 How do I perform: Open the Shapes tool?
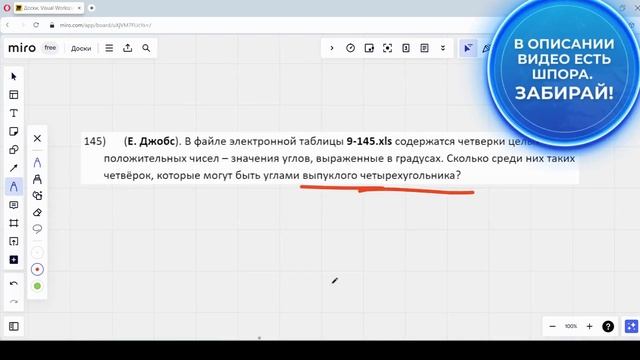coord(13,150)
